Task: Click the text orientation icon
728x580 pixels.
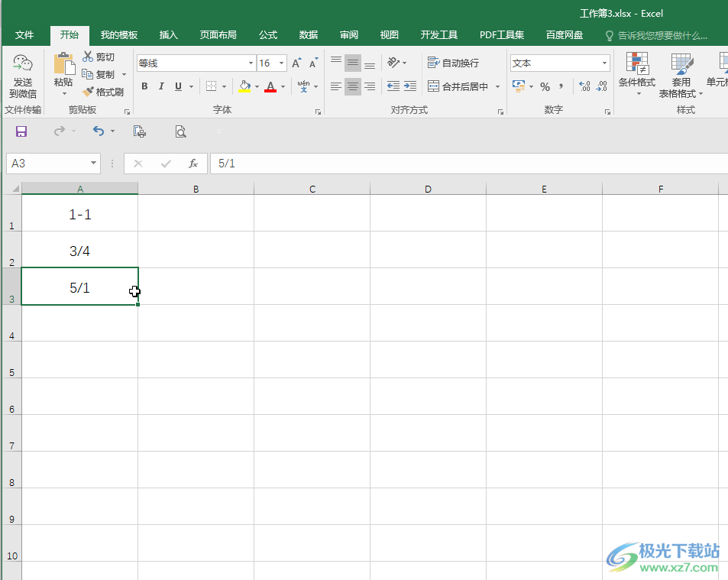Action: (393, 62)
